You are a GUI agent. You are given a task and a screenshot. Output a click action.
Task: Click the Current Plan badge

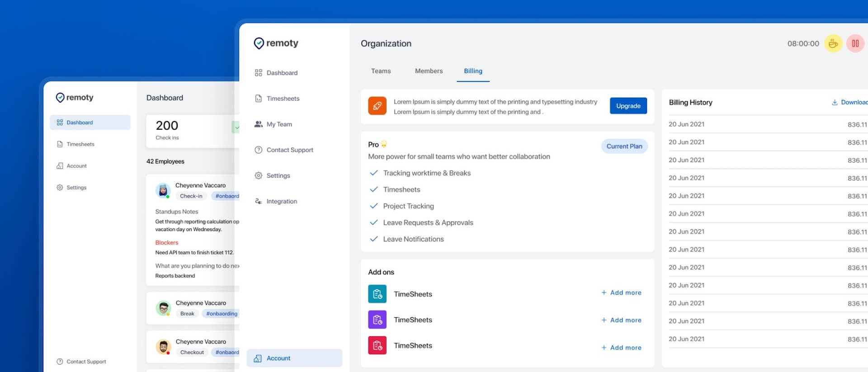point(624,146)
